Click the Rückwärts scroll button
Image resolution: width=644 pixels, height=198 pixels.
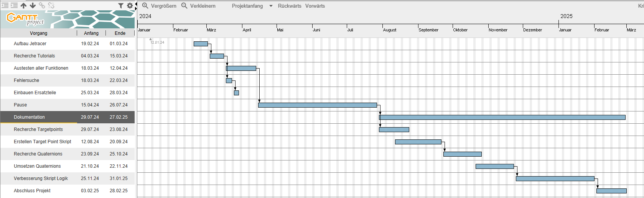coord(289,6)
